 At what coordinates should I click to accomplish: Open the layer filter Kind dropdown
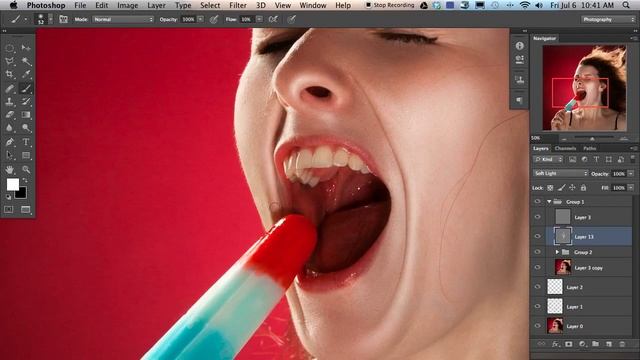click(x=548, y=159)
